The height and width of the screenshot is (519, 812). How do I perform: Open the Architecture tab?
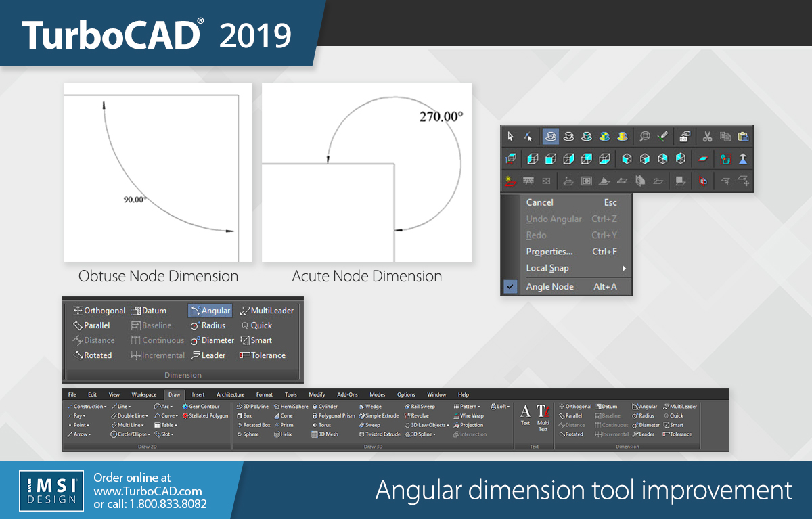pyautogui.click(x=230, y=394)
